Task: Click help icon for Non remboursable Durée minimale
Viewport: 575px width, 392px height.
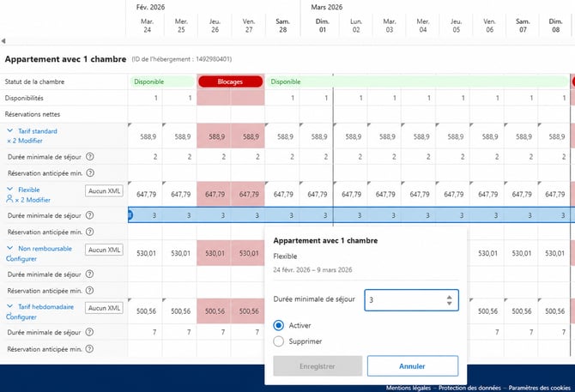Action: [x=89, y=274]
